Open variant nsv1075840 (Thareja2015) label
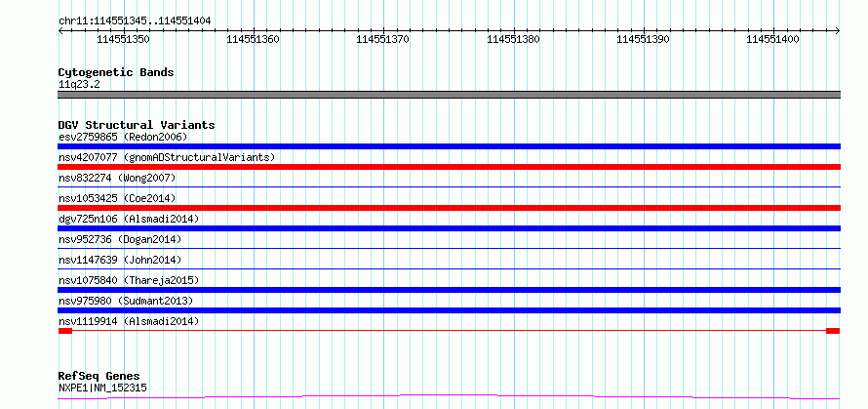868x409 pixels. [129, 280]
